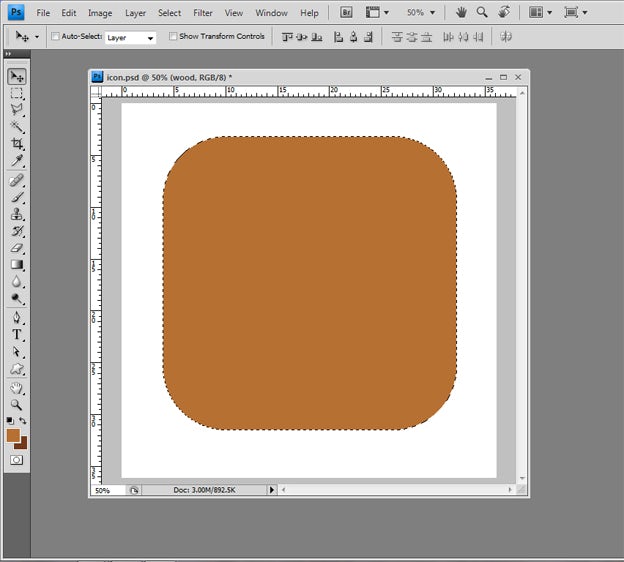Click the background color swatch
The width and height of the screenshot is (624, 562).
pyautogui.click(x=23, y=445)
